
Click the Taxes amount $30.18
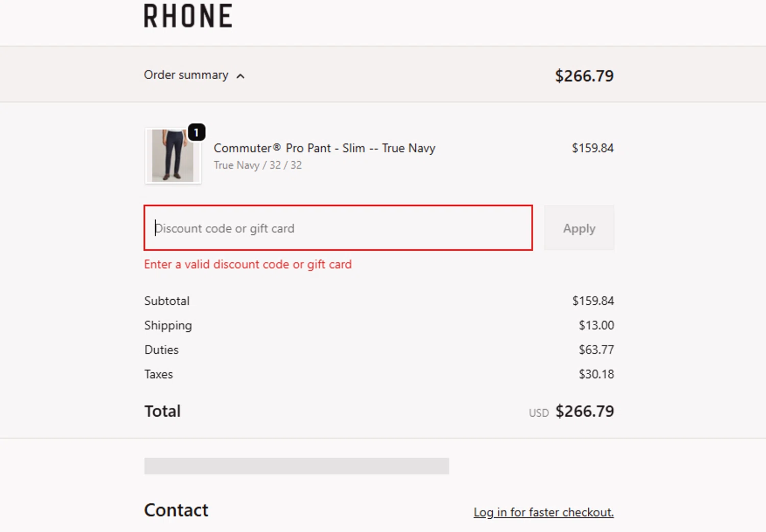[x=596, y=374]
